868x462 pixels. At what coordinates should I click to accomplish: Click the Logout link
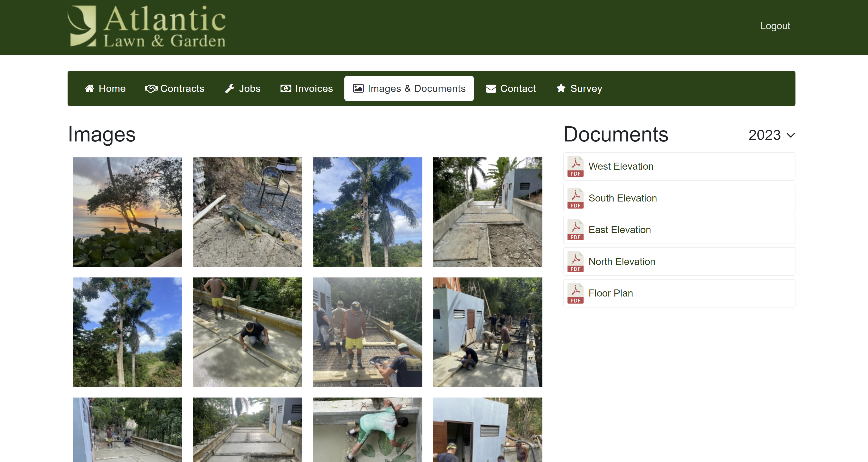(x=775, y=26)
